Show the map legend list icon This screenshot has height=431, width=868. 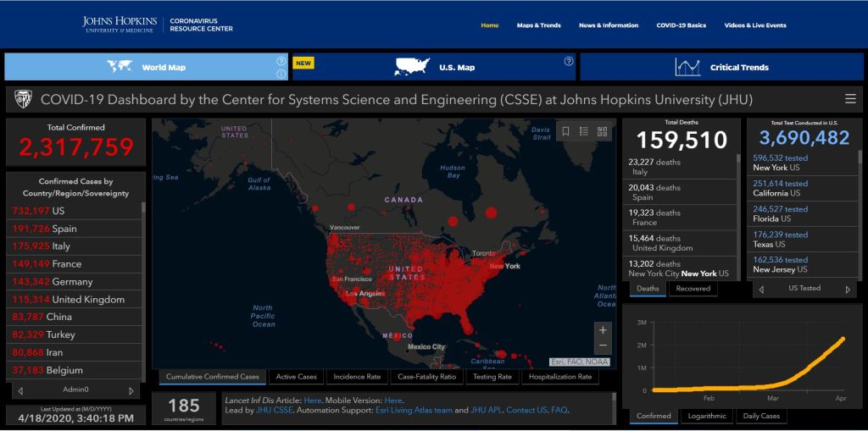coord(584,131)
